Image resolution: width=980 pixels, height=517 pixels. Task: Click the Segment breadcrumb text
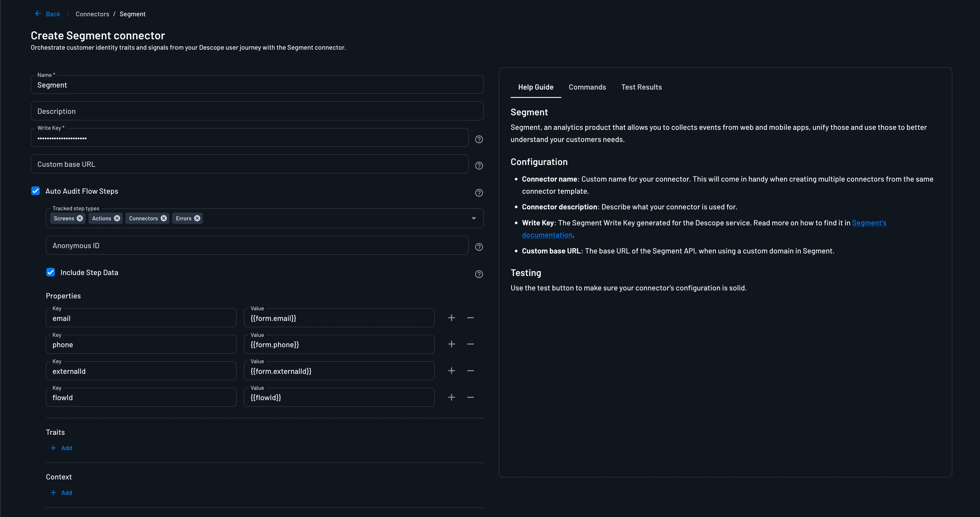[x=132, y=14]
